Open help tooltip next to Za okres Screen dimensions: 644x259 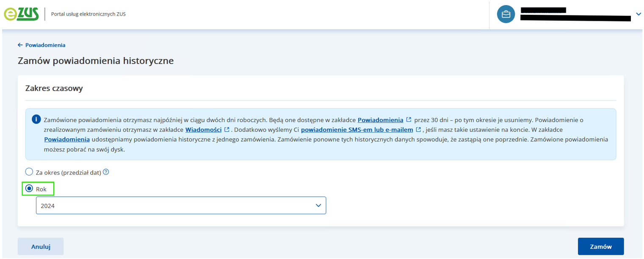106,172
